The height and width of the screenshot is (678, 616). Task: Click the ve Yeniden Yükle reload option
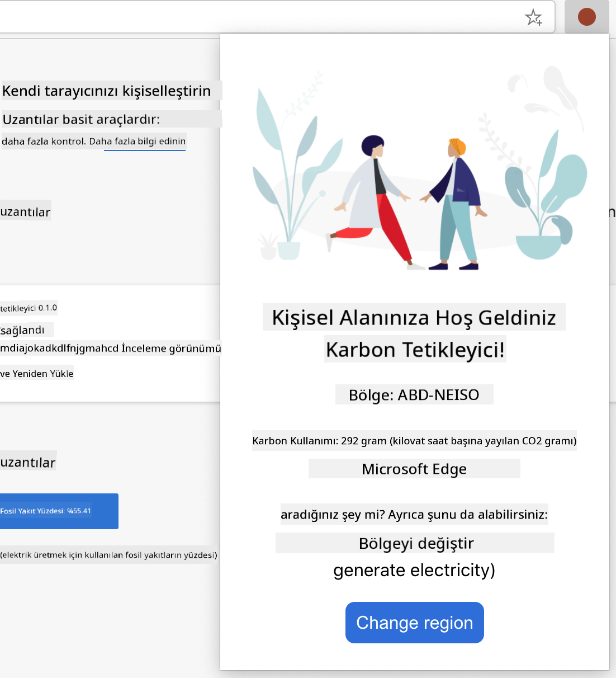pyautogui.click(x=36, y=373)
